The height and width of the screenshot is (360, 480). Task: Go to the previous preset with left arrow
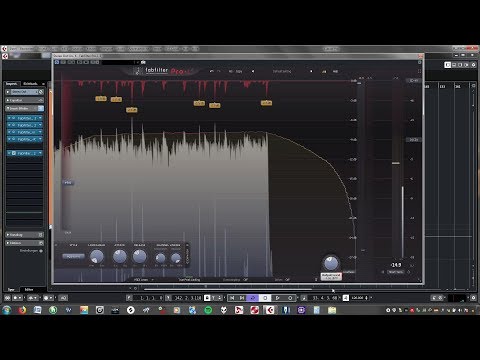(253, 71)
